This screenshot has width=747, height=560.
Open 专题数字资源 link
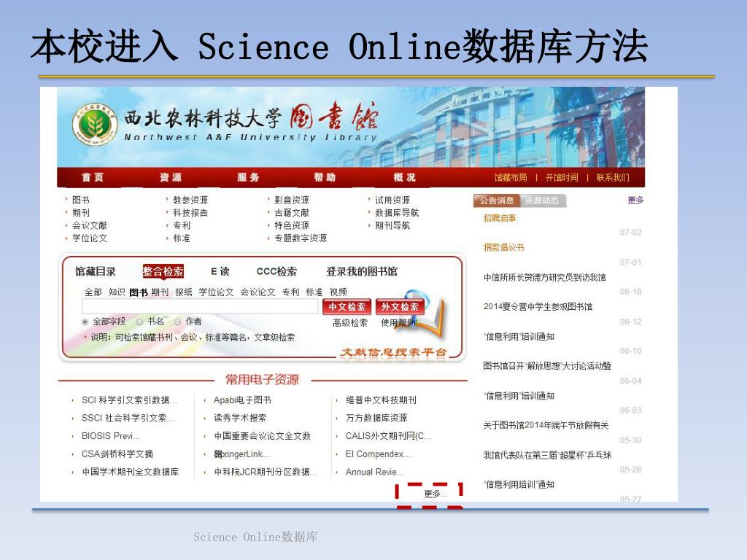coord(301,238)
